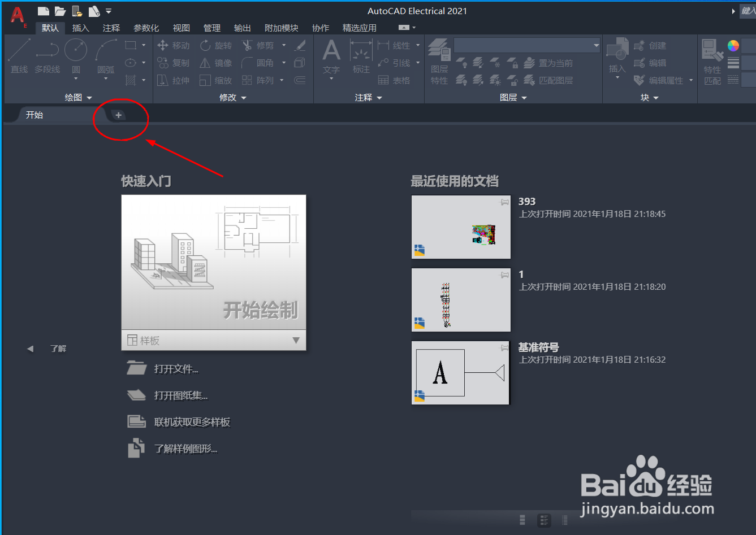The image size is (756, 535).
Task: Click the 复制 (Copy) tool
Action: point(174,63)
